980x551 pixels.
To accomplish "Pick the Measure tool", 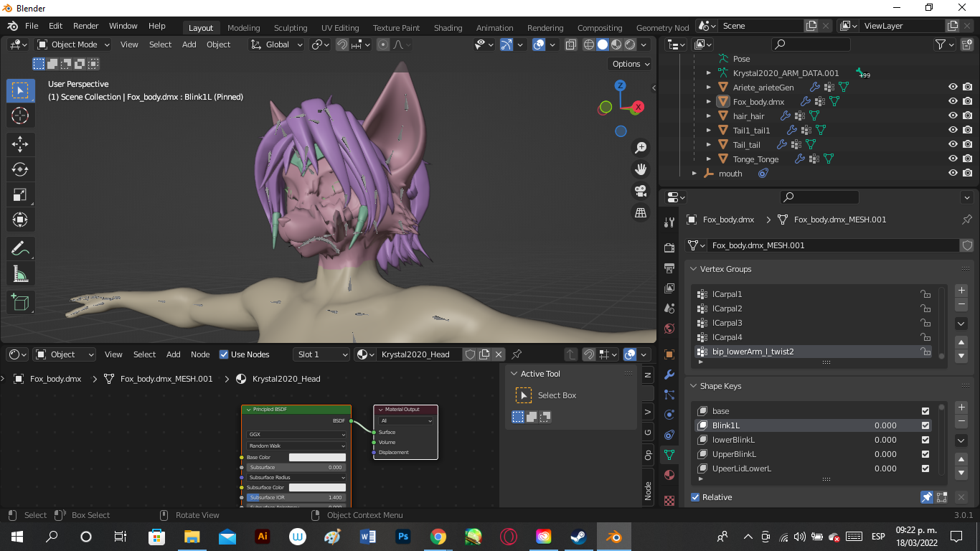I will 20,274.
